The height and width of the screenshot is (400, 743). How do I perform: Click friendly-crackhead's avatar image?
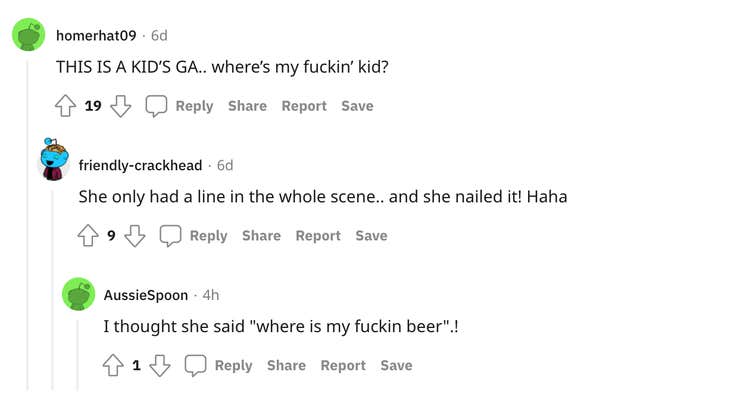(x=54, y=162)
